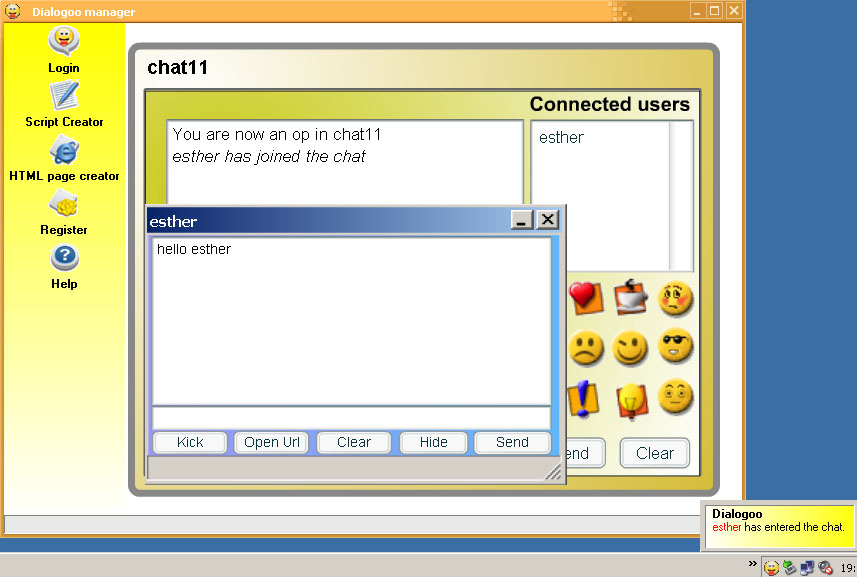
Task: Clear the main chat11 window
Action: (x=654, y=453)
